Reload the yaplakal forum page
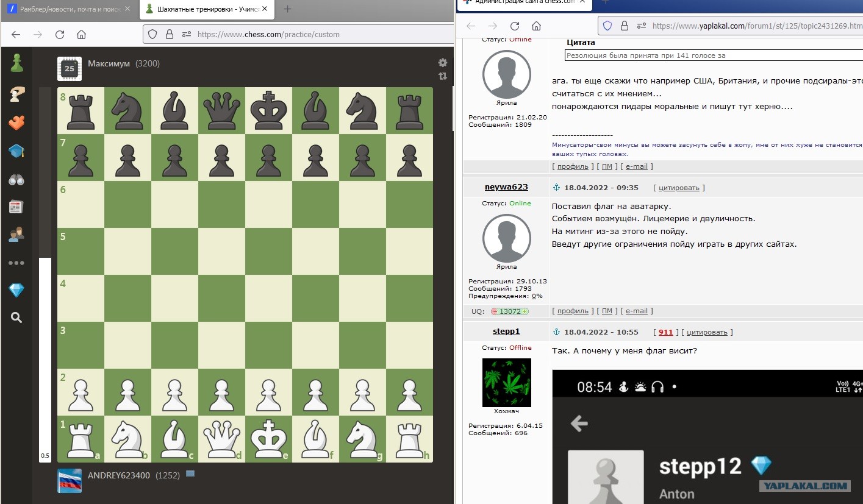 tap(515, 26)
